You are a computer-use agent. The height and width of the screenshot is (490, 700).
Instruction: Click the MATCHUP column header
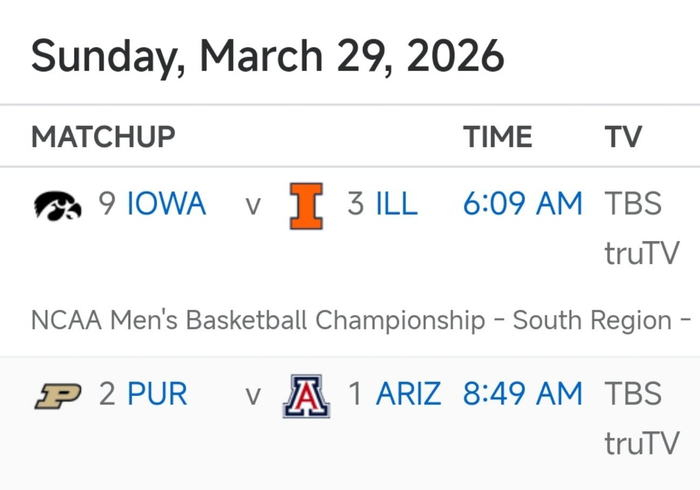click(x=103, y=137)
